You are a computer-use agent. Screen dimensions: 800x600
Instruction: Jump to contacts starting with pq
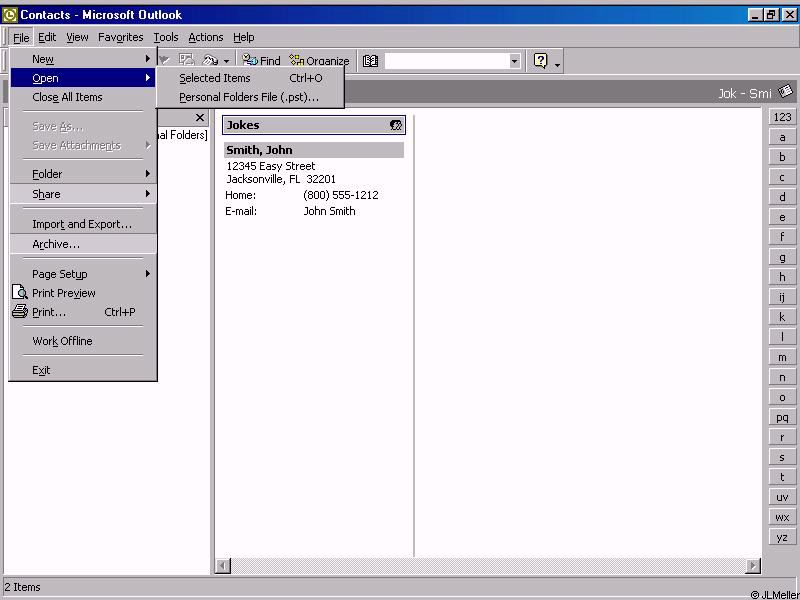pyautogui.click(x=782, y=417)
